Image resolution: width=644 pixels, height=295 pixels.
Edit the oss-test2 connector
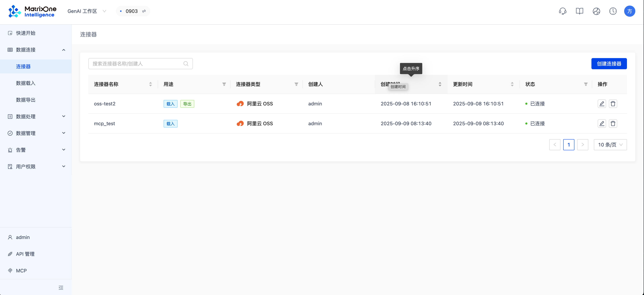(602, 104)
